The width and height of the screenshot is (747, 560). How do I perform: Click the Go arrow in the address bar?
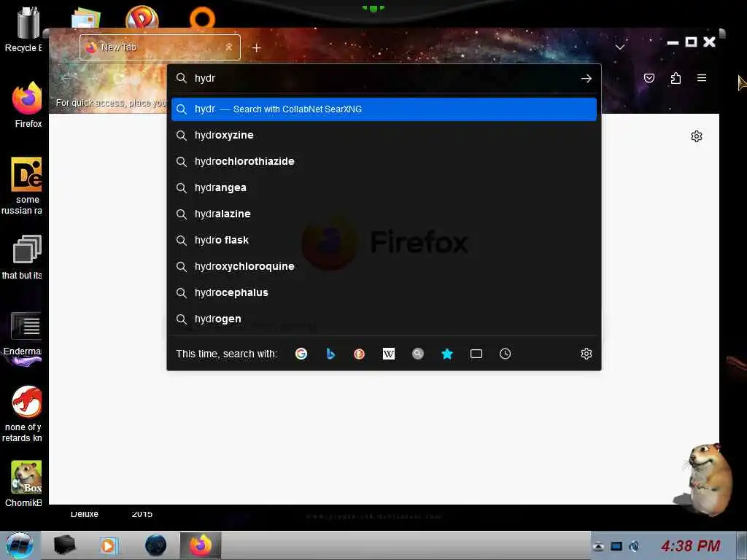click(x=587, y=79)
